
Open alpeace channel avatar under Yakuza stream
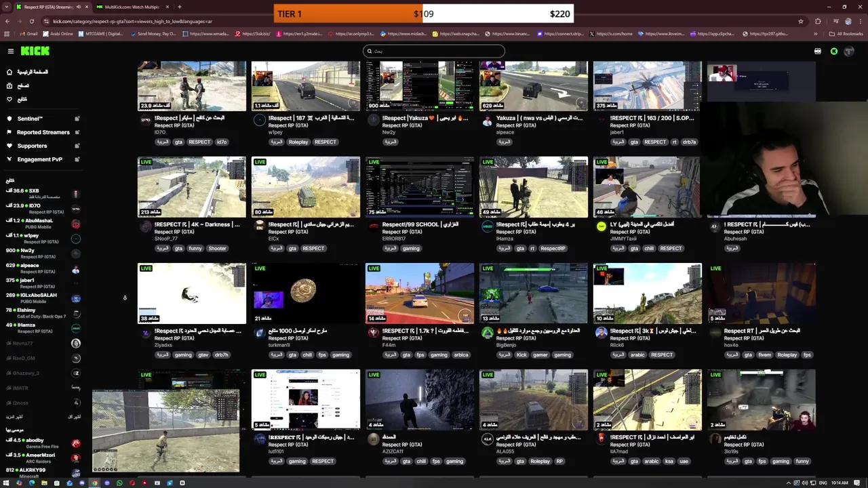487,121
